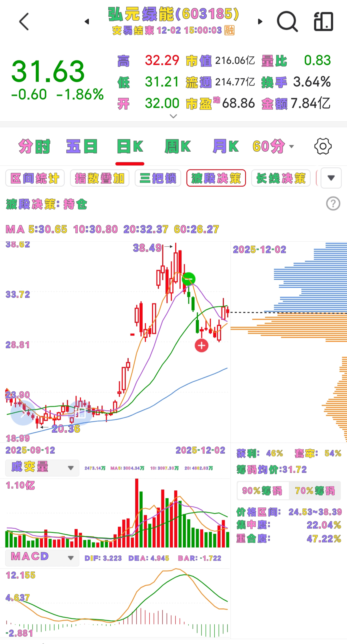Tap the BAR: -1.722 readout
The width and height of the screenshot is (347, 644).
click(x=199, y=558)
